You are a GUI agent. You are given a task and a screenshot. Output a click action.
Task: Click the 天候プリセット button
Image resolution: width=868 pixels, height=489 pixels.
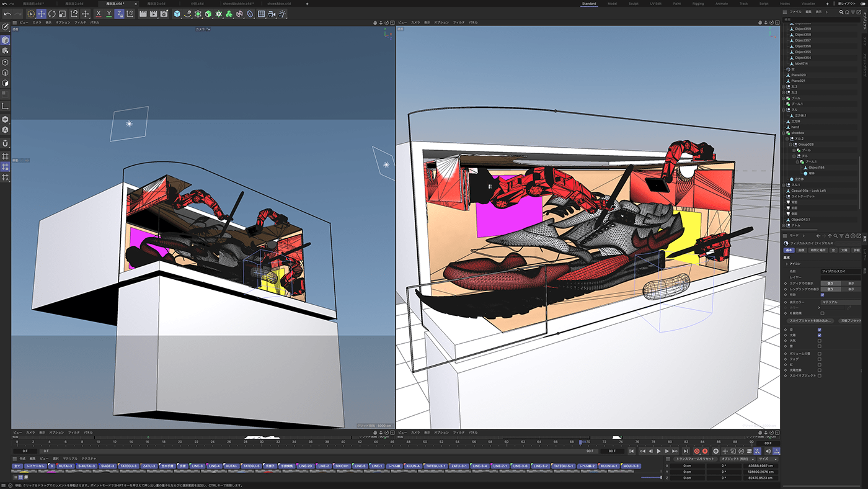click(x=851, y=321)
